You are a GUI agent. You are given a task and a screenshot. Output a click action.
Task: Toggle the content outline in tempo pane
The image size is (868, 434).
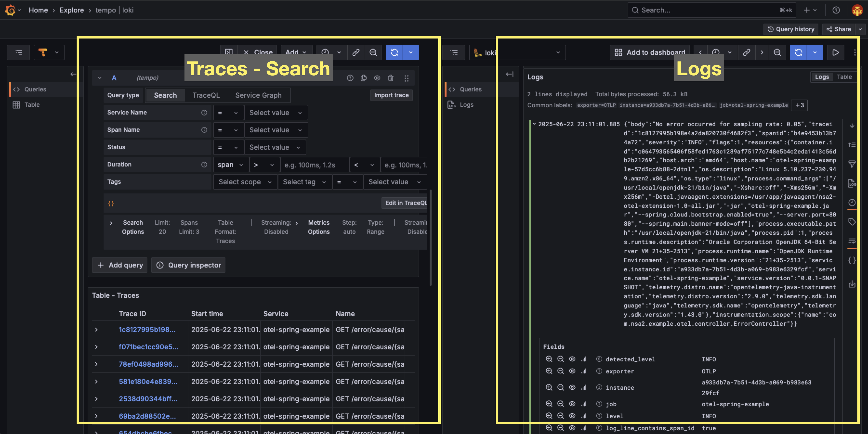coord(19,52)
